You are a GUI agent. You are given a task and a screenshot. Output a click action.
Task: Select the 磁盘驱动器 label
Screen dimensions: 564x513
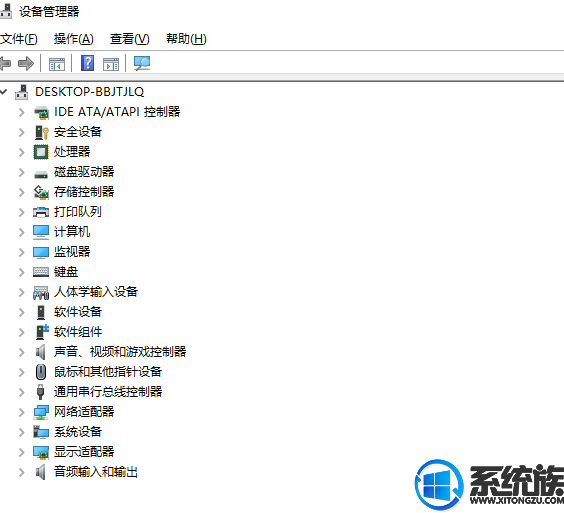tap(84, 172)
